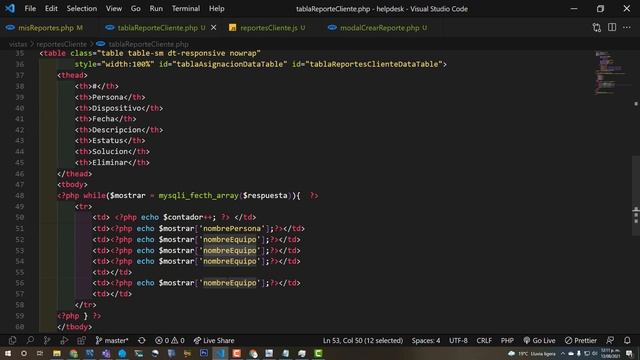Open the Go menu
This screenshot has width=640, height=360.
click(136, 9)
